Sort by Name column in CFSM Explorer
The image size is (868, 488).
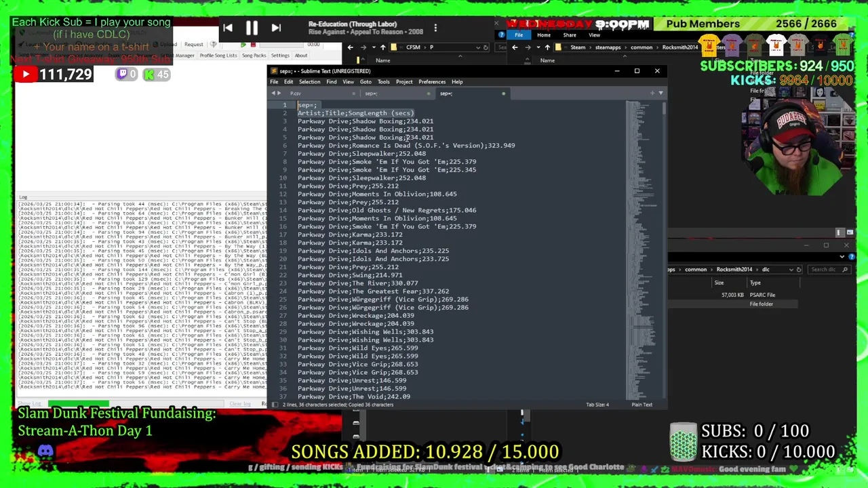tap(383, 60)
